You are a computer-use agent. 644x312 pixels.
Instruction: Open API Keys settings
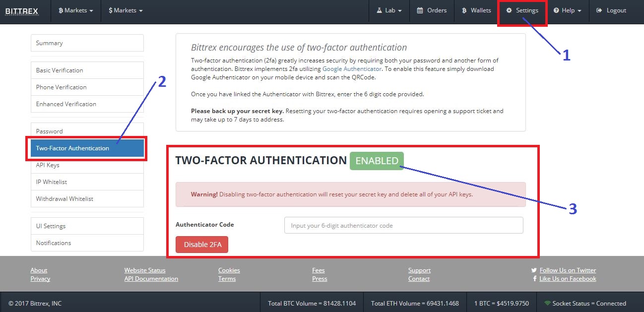point(87,165)
